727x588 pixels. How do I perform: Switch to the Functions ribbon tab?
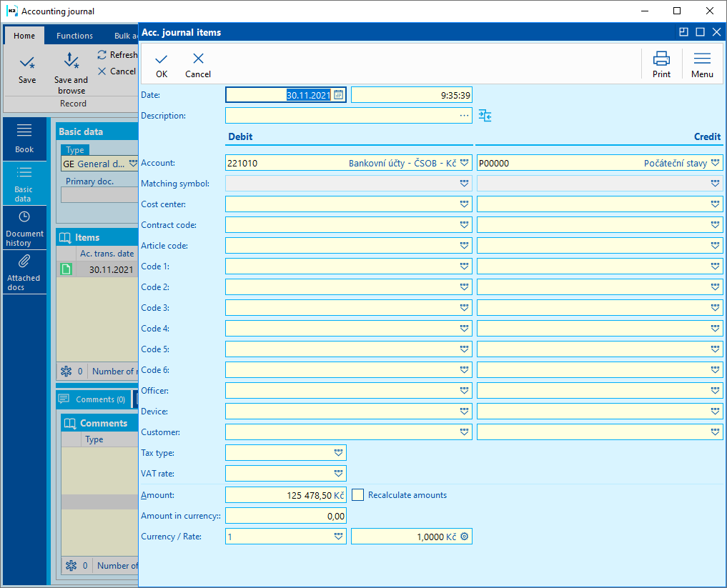pos(74,36)
